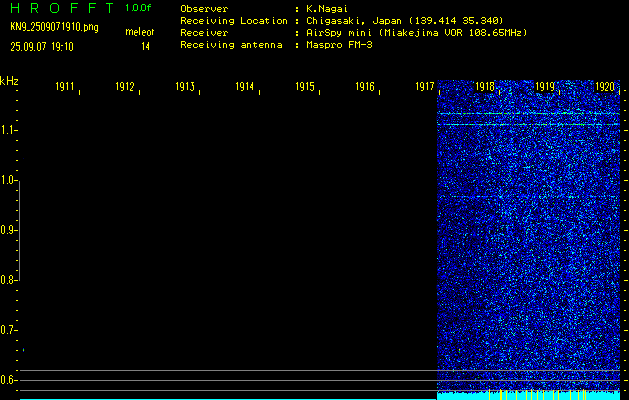
Task: Click the 0.9 kHz frequency label
Action: [7, 230]
